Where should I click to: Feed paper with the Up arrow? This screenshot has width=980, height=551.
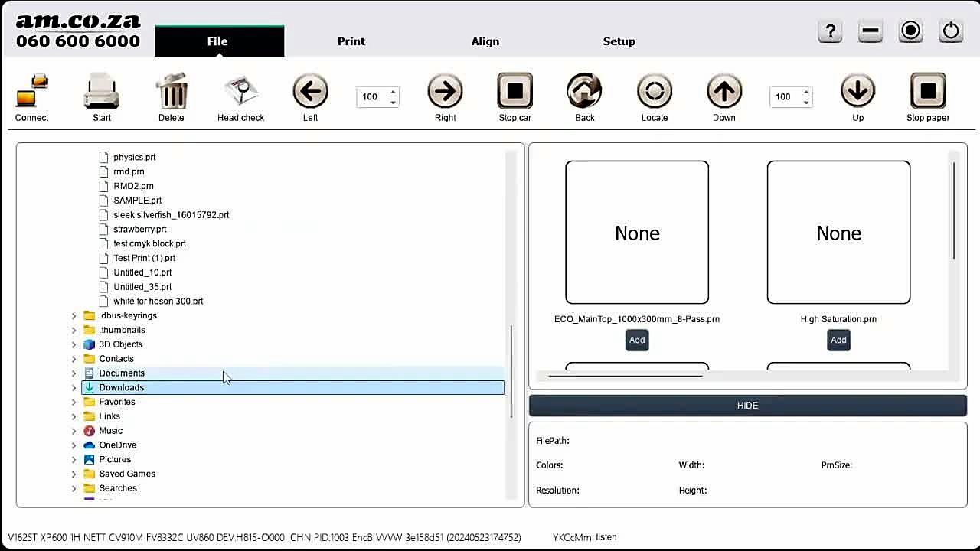858,91
